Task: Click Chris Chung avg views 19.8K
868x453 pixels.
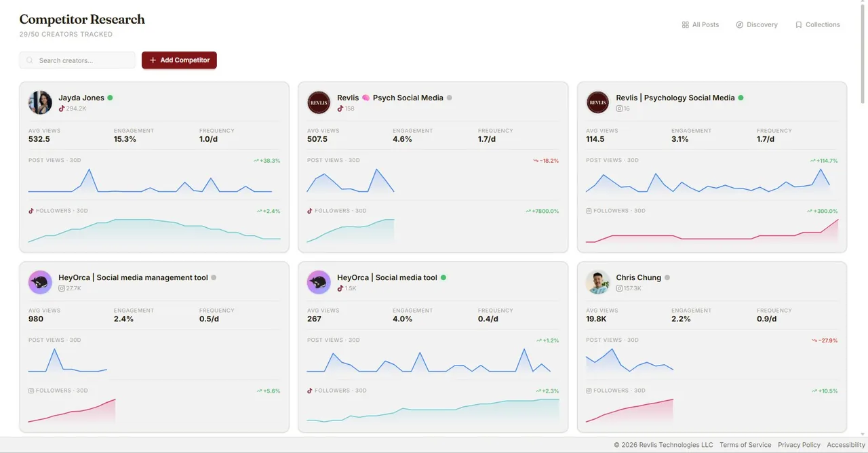Action: click(597, 319)
